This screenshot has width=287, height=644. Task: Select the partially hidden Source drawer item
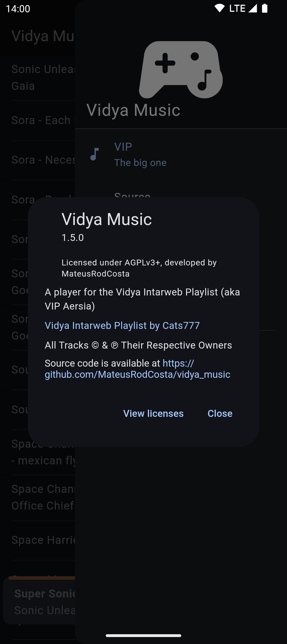pos(133,195)
